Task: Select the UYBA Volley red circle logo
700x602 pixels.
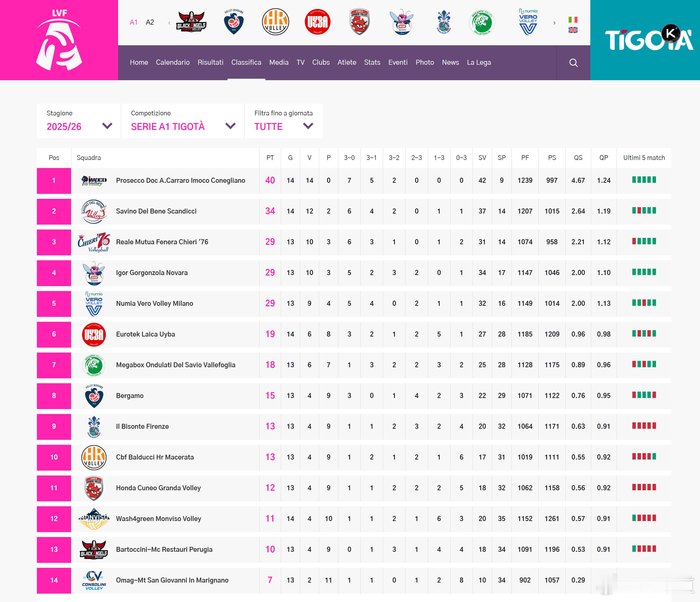Action: point(317,22)
